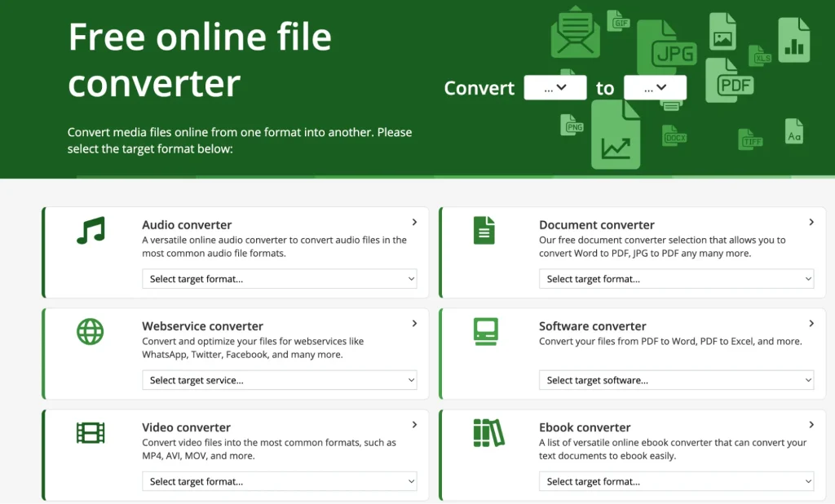Expand Ebook converter Select target format dropdown
Image resolution: width=835 pixels, height=504 pixels.
676,481
